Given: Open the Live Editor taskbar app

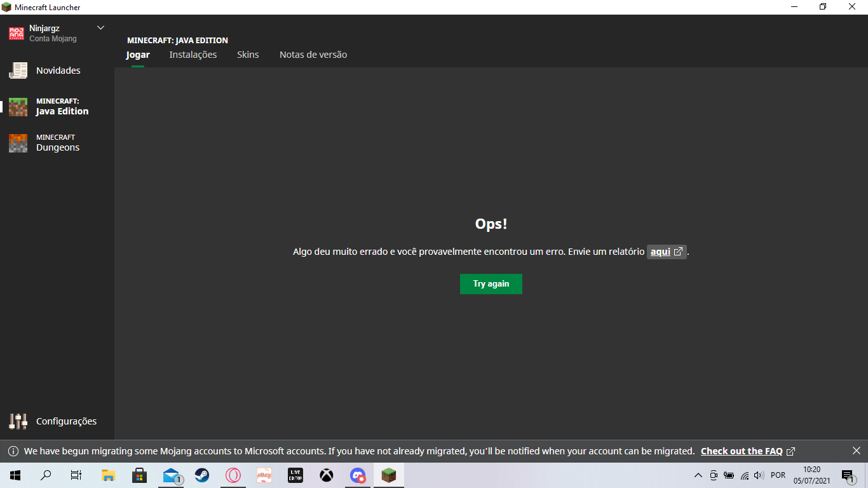Looking at the screenshot, I should (295, 475).
